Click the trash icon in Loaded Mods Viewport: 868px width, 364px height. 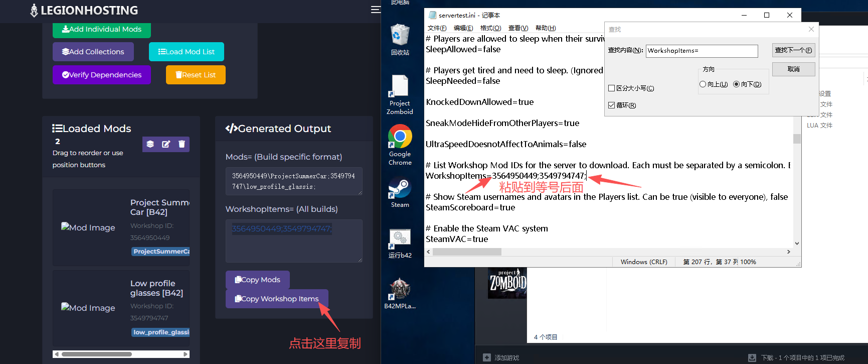click(182, 144)
